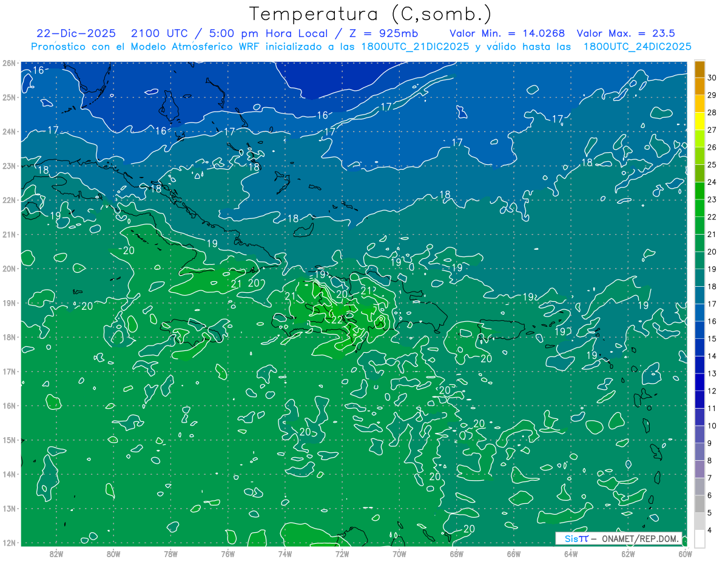
Task: Click the "SisTT - ONAMET/REP.DOM." logo box
Action: [619, 538]
